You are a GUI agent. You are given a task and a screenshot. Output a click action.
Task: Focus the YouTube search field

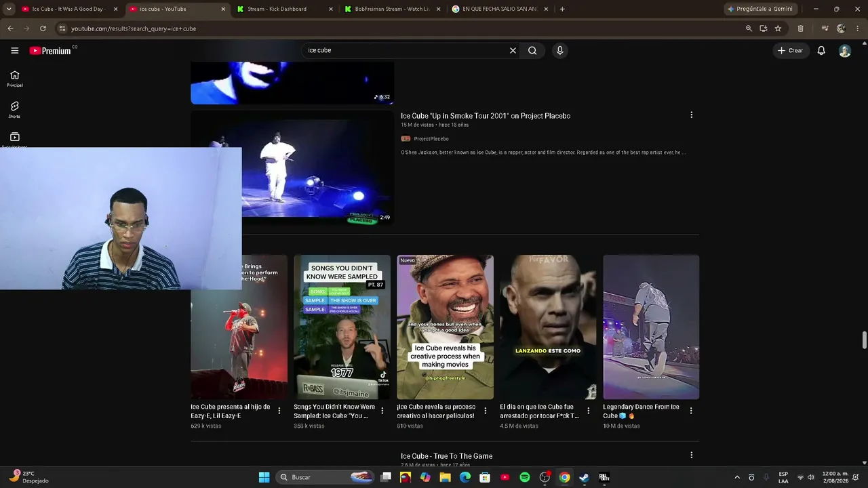tap(406, 50)
